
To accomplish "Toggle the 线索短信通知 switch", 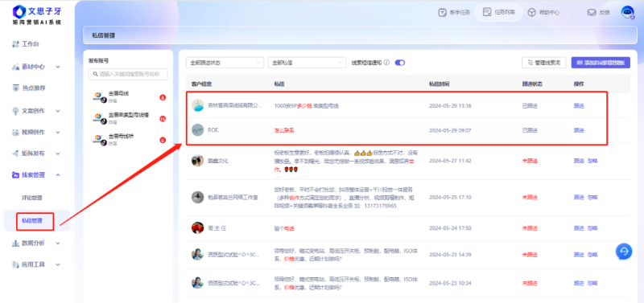I will 399,63.
